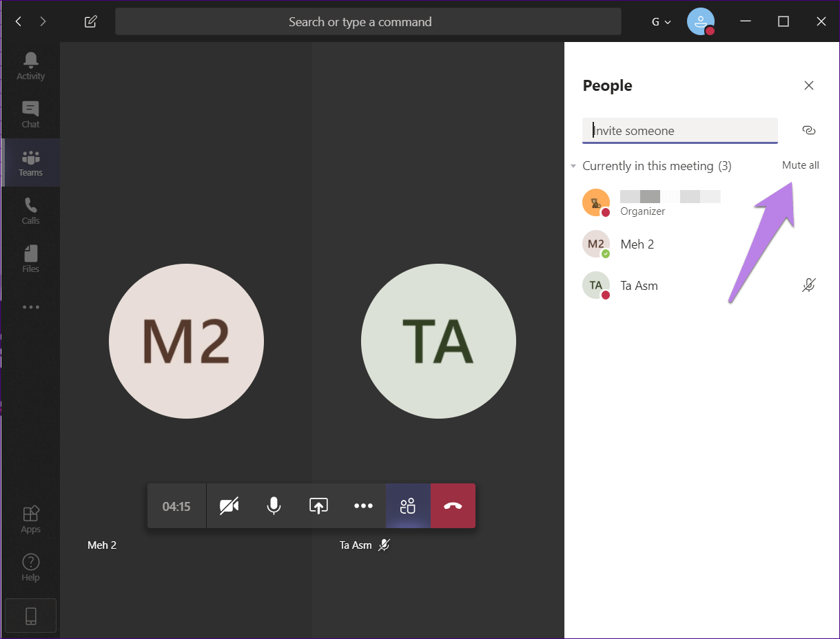This screenshot has width=840, height=639.
Task: Click Mute all participants
Action: (800, 165)
